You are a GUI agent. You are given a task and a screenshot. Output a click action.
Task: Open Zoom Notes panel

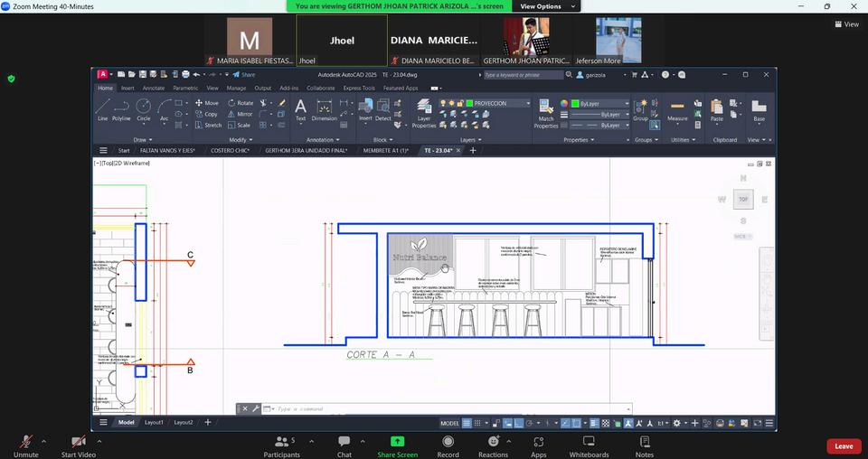point(645,447)
